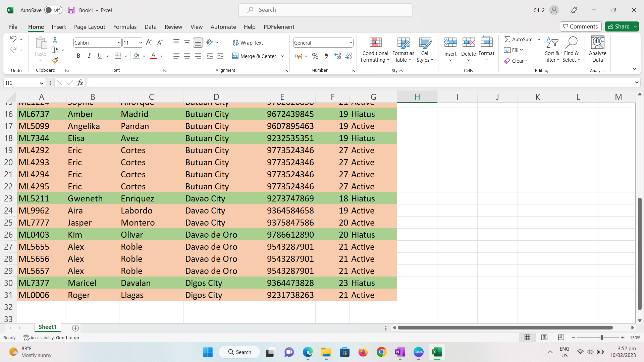The image size is (644, 362).
Task: Switch to the Data ribbon tab
Action: [x=151, y=27]
